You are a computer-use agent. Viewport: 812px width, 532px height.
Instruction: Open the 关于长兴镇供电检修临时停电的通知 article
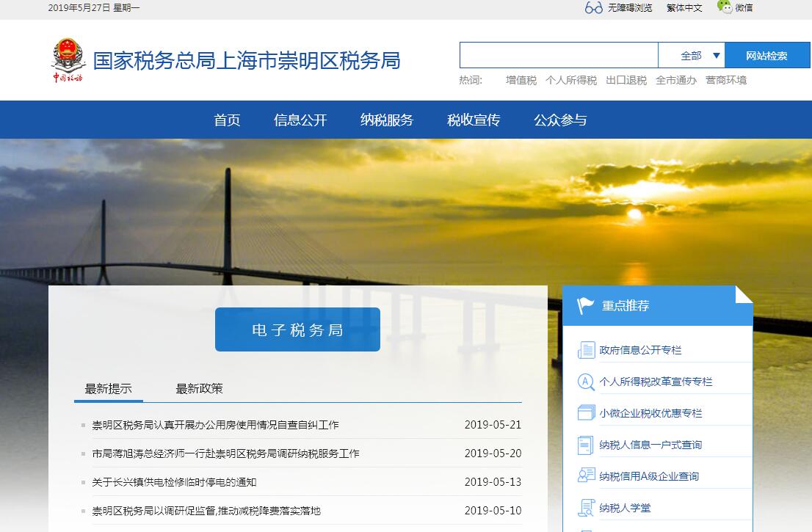click(174, 482)
